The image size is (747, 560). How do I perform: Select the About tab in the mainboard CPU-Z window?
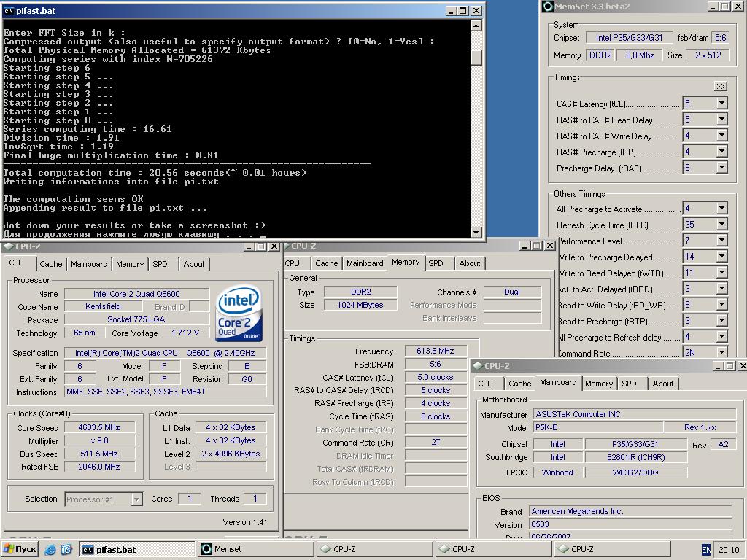click(x=662, y=384)
